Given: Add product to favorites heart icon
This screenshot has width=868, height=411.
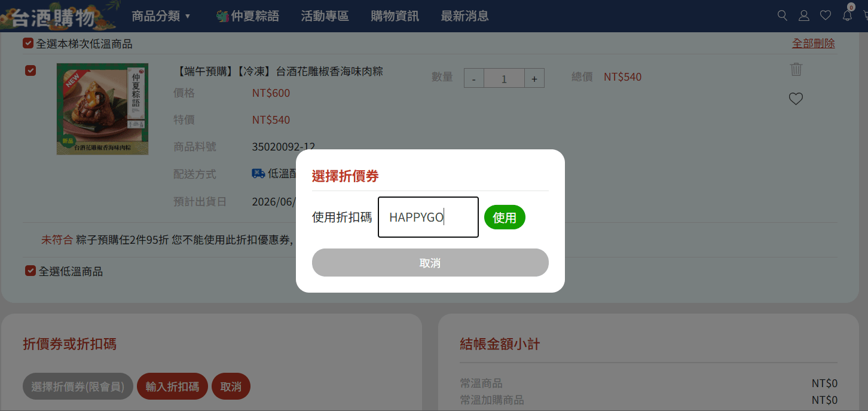Looking at the screenshot, I should [796, 99].
